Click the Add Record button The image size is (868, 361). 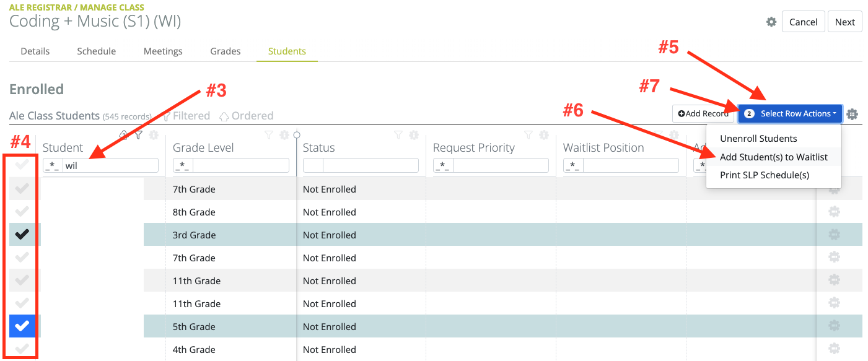pos(703,113)
